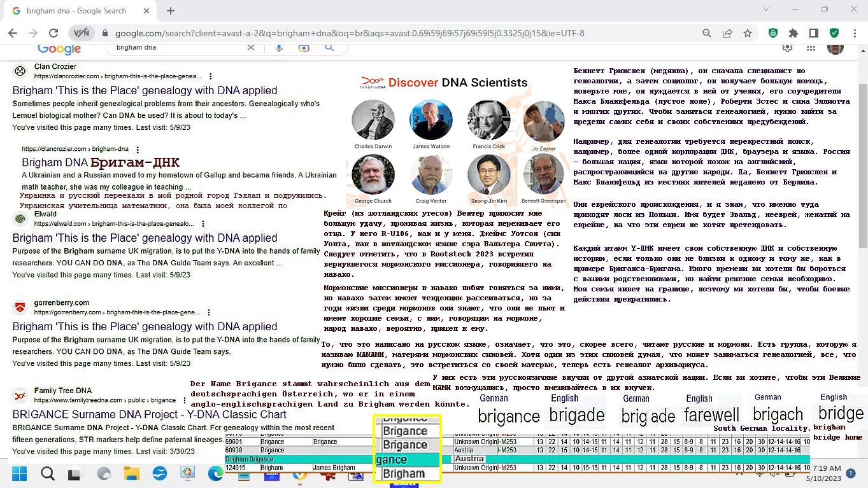Image resolution: width=868 pixels, height=488 pixels.
Task: Click the Craig Venter portrait
Action: pos(431,174)
